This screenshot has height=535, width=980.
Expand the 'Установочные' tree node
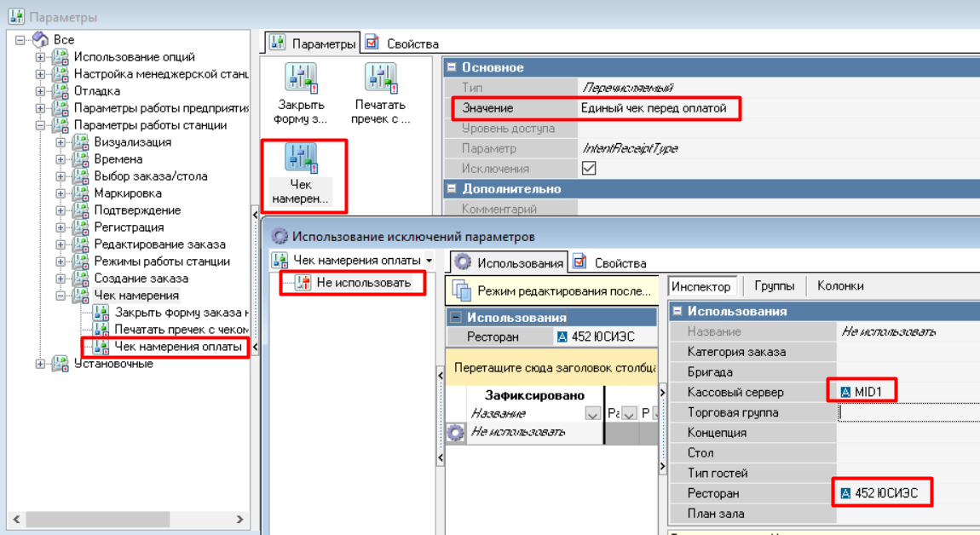point(40,364)
